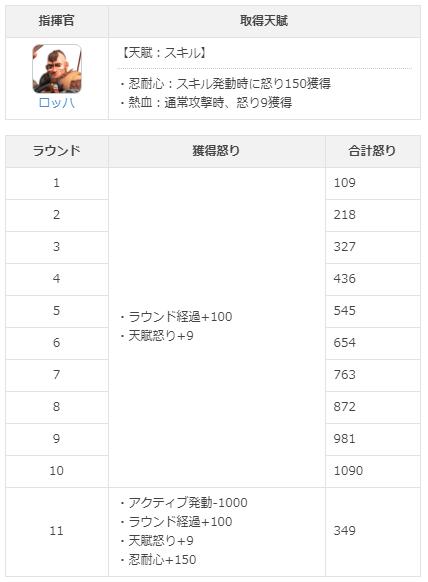This screenshot has width=428, height=582.
Task: Click the total rage value 1090
Action: (x=348, y=471)
